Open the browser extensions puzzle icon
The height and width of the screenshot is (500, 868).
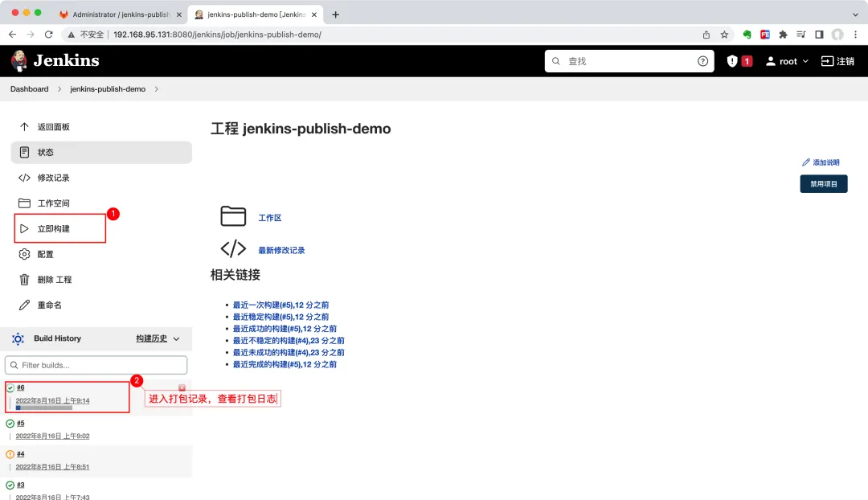point(783,35)
